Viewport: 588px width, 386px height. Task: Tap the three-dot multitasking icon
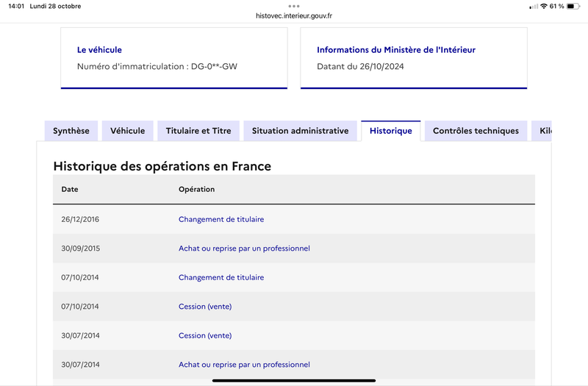(294, 6)
